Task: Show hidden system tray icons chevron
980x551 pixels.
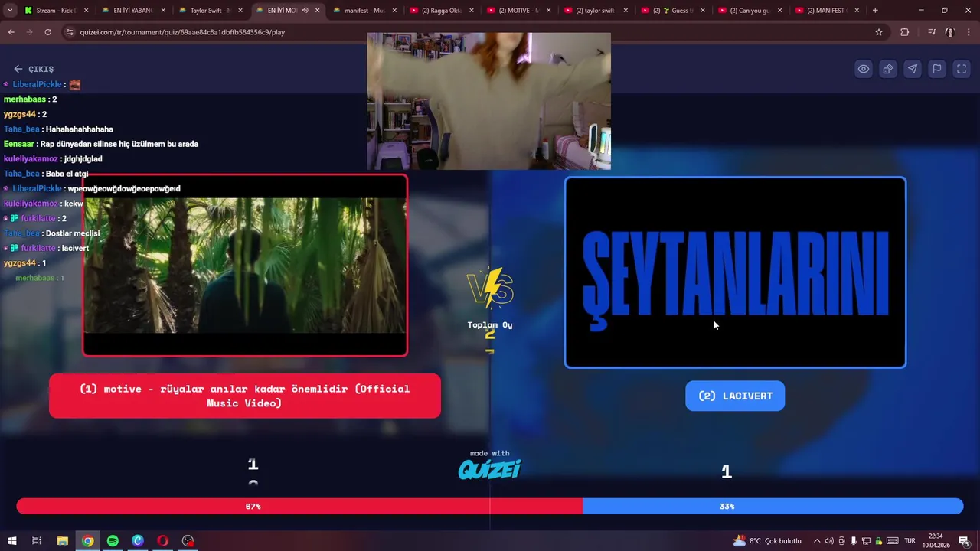Action: pyautogui.click(x=816, y=541)
